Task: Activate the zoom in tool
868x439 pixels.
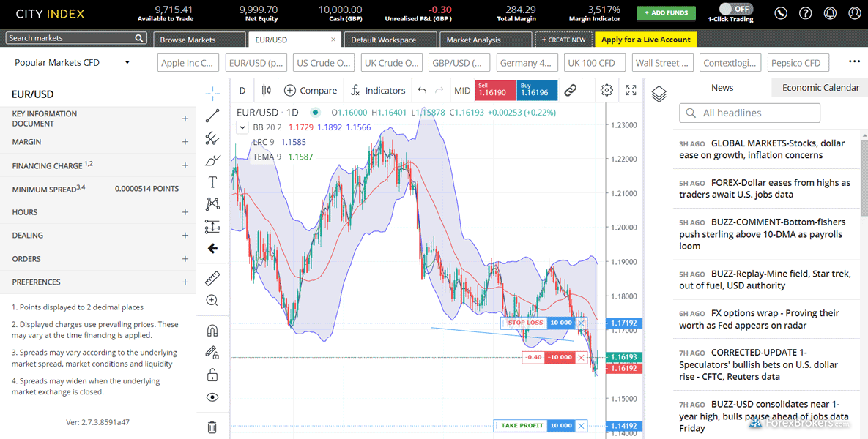Action: (212, 300)
